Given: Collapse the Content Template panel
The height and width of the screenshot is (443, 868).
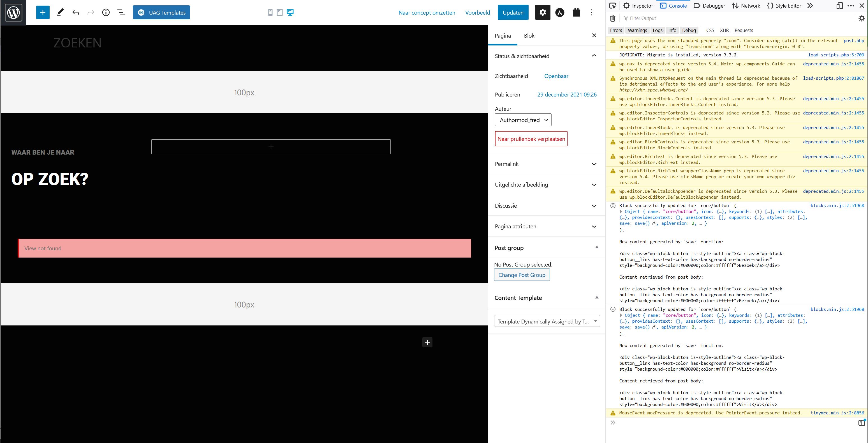Looking at the screenshot, I should click(x=597, y=297).
